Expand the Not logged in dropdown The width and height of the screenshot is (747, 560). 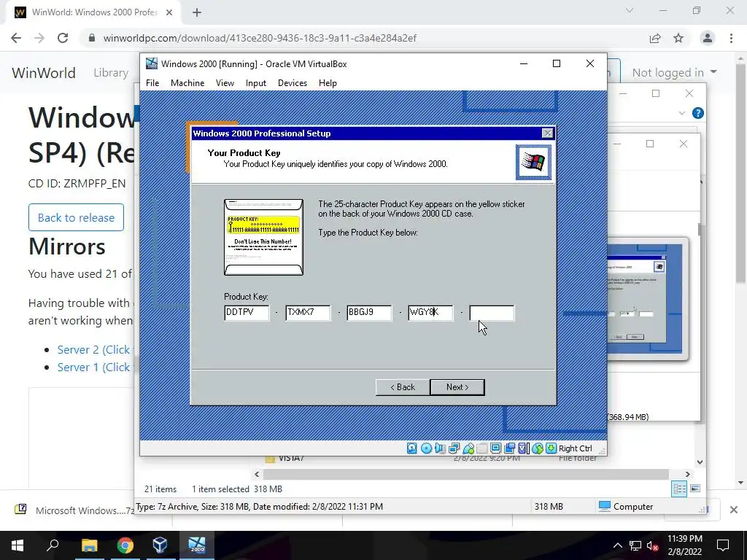pos(674,72)
